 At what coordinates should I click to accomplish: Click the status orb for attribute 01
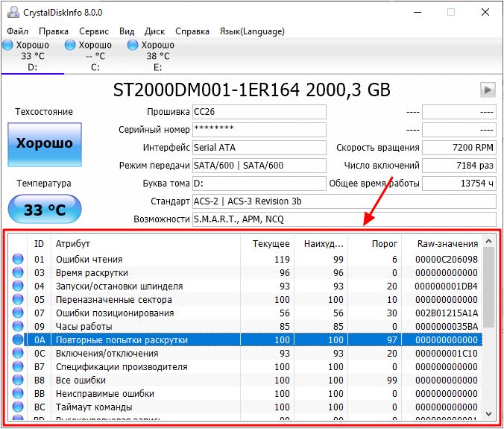(x=18, y=259)
